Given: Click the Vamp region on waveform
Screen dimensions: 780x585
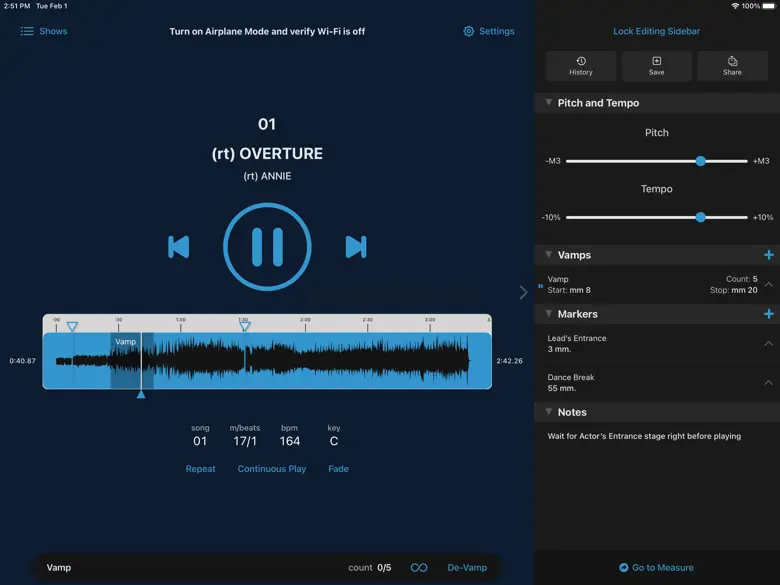Looking at the screenshot, I should pyautogui.click(x=132, y=361).
